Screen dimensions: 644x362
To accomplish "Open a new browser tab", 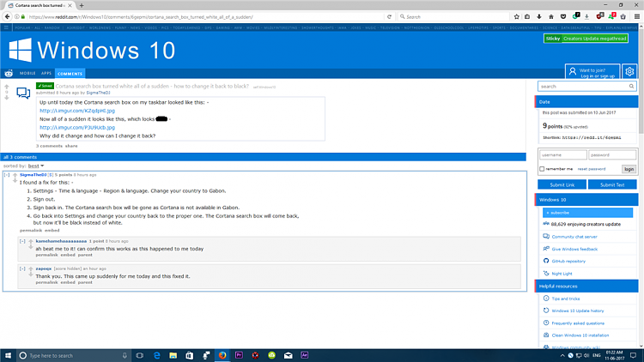I will (82, 5).
